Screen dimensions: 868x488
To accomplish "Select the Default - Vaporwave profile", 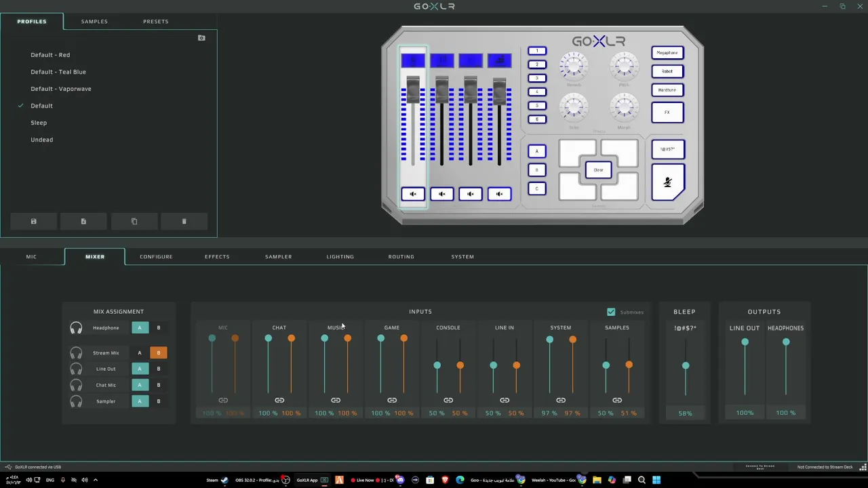I will [x=61, y=89].
